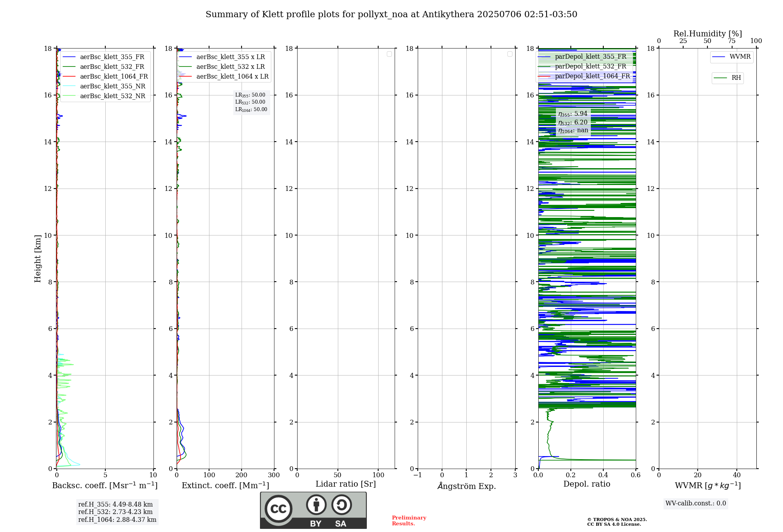Click the Rel.Humidity [%] top axis label
The height and width of the screenshot is (532, 783).
pos(708,34)
